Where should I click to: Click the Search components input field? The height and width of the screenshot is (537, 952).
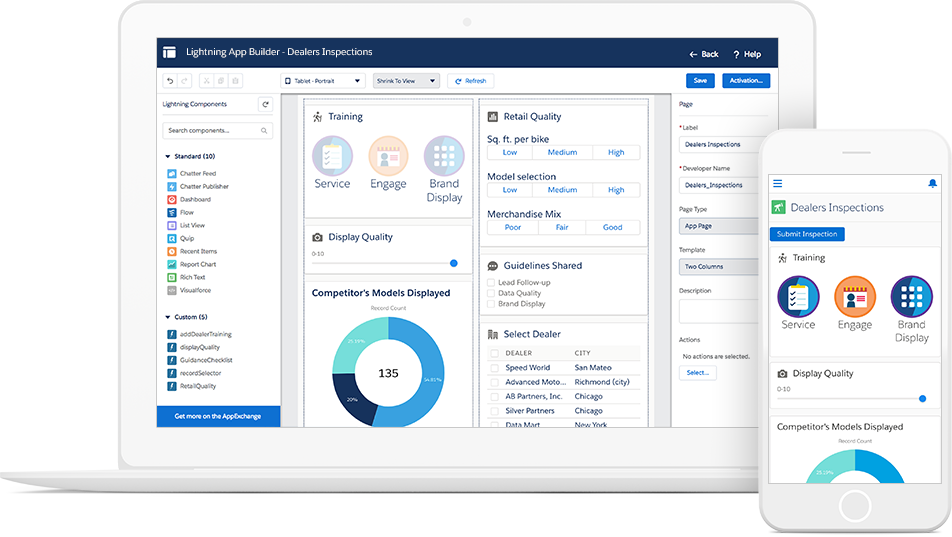[214, 131]
